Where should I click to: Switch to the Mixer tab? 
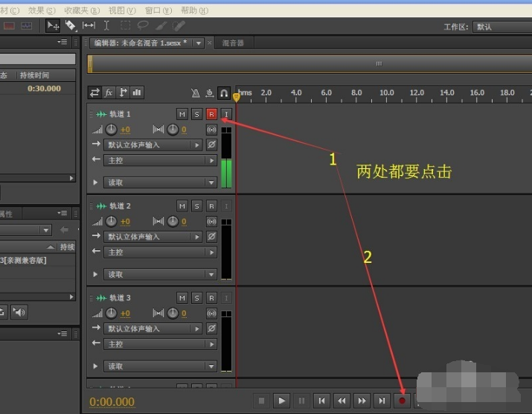coord(233,43)
